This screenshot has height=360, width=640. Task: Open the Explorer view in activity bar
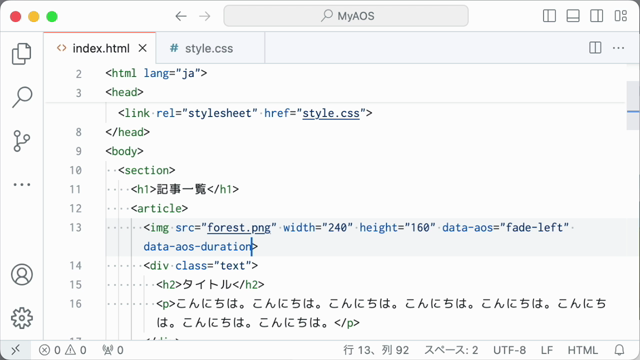pyautogui.click(x=22, y=54)
